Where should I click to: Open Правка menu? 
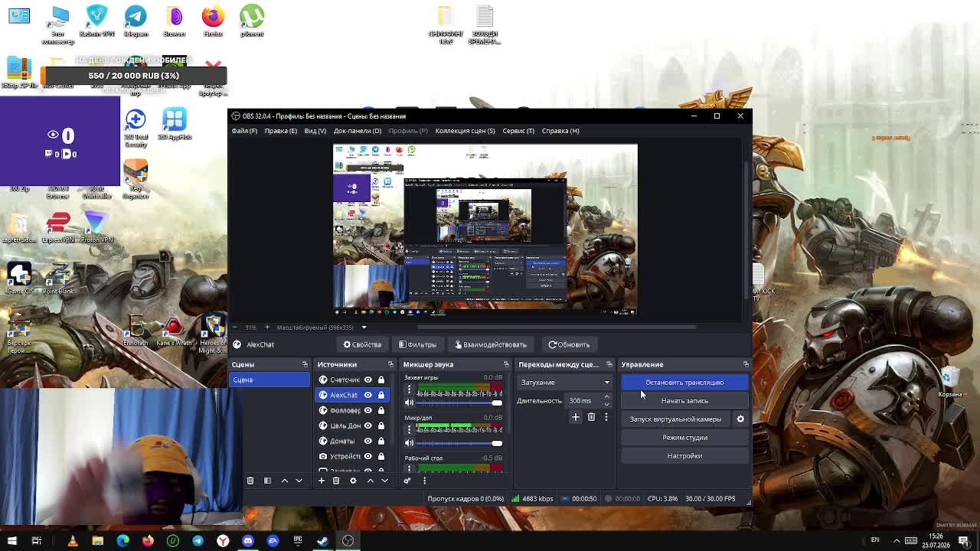[x=280, y=131]
